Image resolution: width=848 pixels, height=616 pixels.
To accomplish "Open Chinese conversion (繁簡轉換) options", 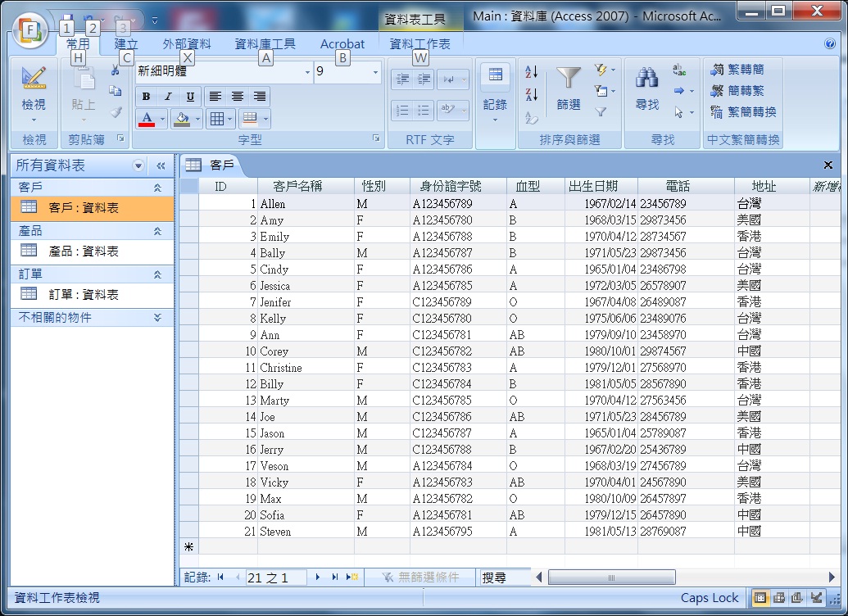I will [x=744, y=112].
